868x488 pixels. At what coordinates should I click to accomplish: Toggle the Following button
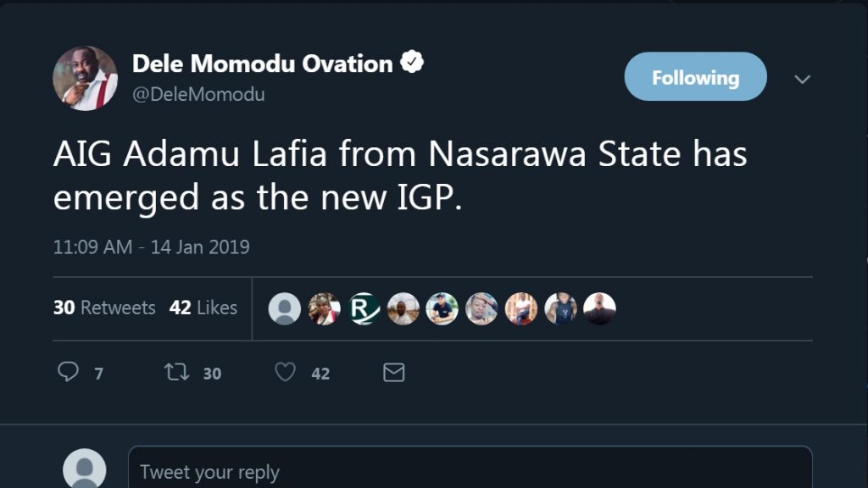[x=695, y=77]
